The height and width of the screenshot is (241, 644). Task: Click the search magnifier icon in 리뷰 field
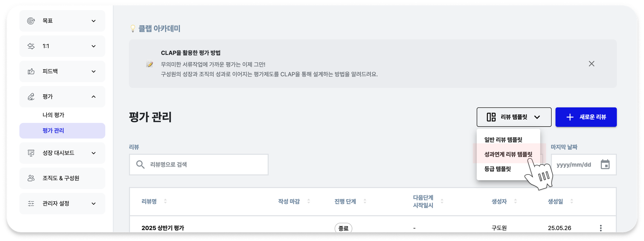click(140, 164)
